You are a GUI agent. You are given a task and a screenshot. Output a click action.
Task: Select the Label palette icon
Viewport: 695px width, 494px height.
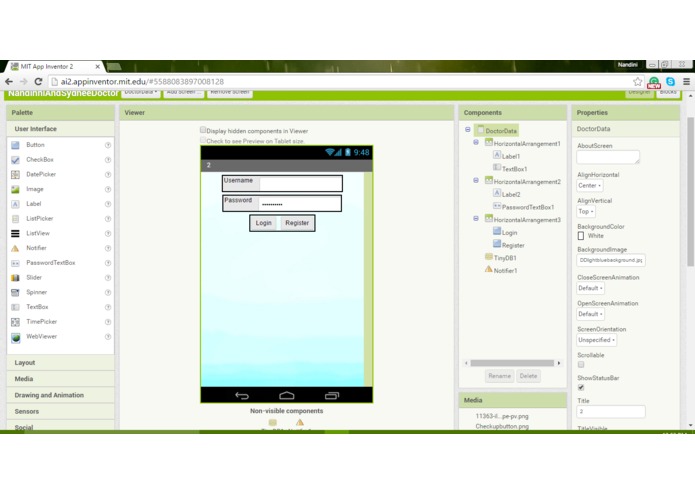[x=16, y=204]
